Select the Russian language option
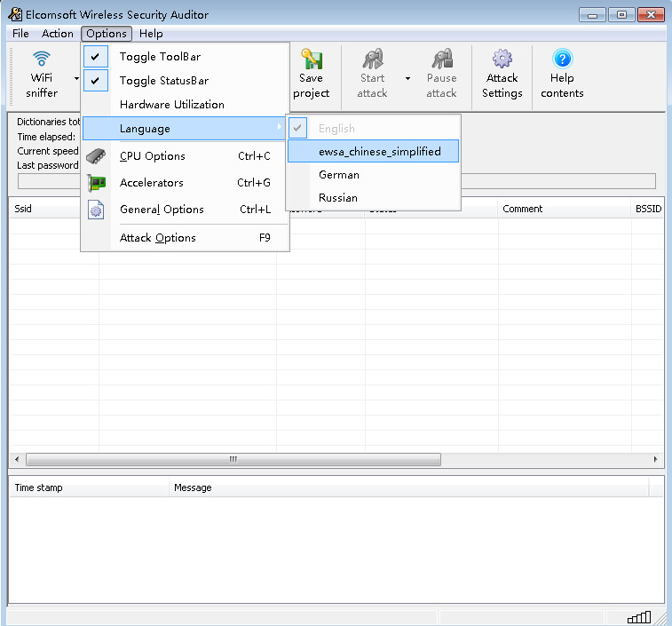672x626 pixels. tap(374, 198)
